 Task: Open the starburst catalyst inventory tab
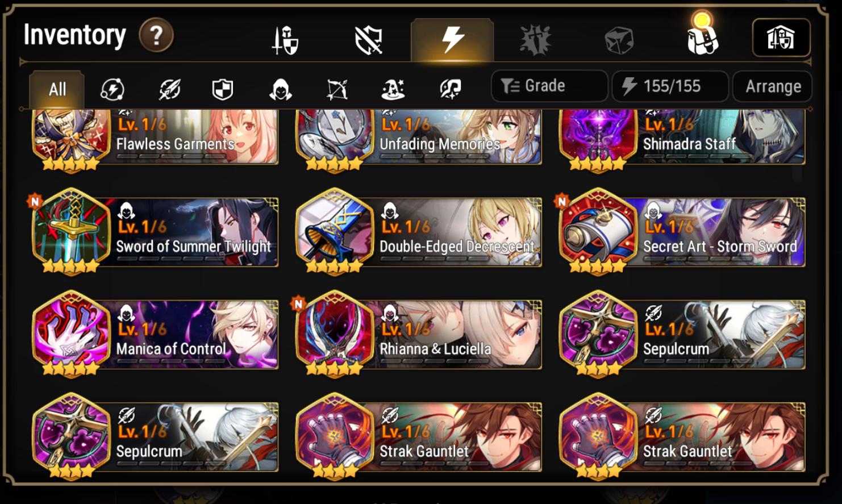(x=535, y=40)
